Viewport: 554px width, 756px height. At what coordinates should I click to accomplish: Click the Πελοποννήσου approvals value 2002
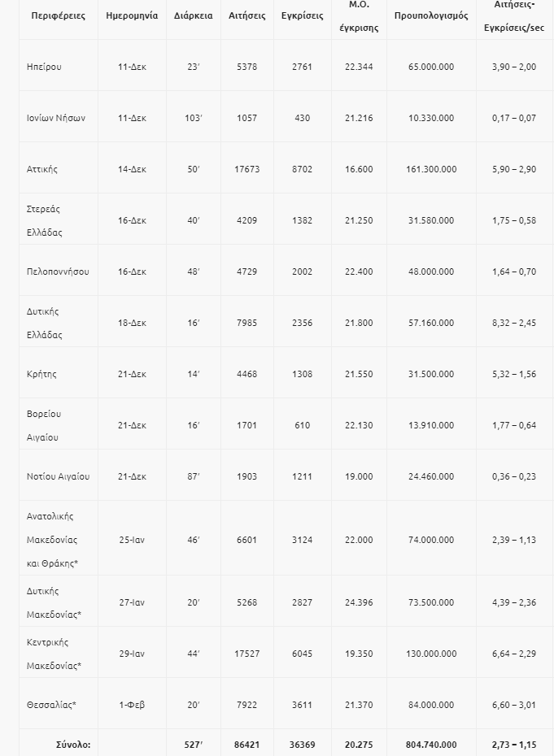click(302, 272)
